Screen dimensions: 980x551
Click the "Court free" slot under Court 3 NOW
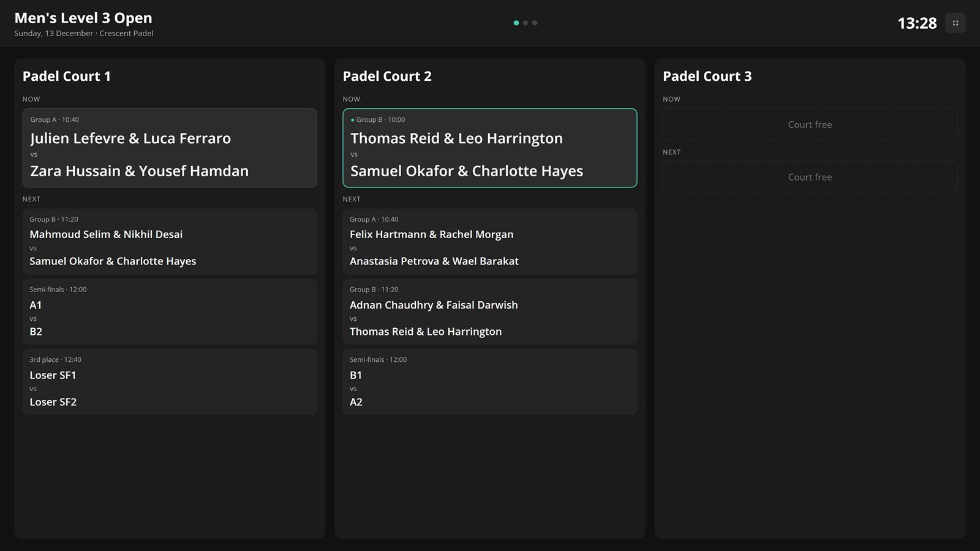[x=810, y=124]
